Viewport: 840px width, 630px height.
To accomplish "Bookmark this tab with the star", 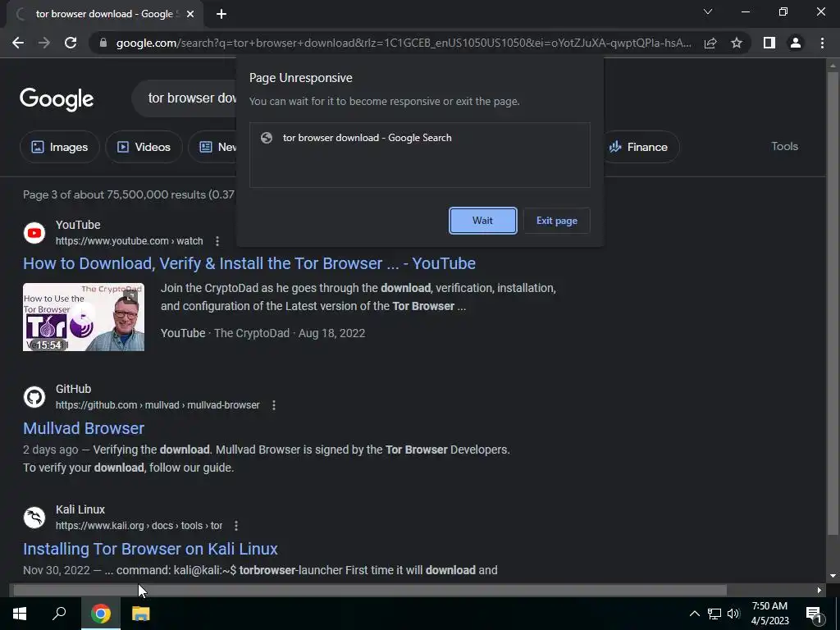I will (x=737, y=43).
